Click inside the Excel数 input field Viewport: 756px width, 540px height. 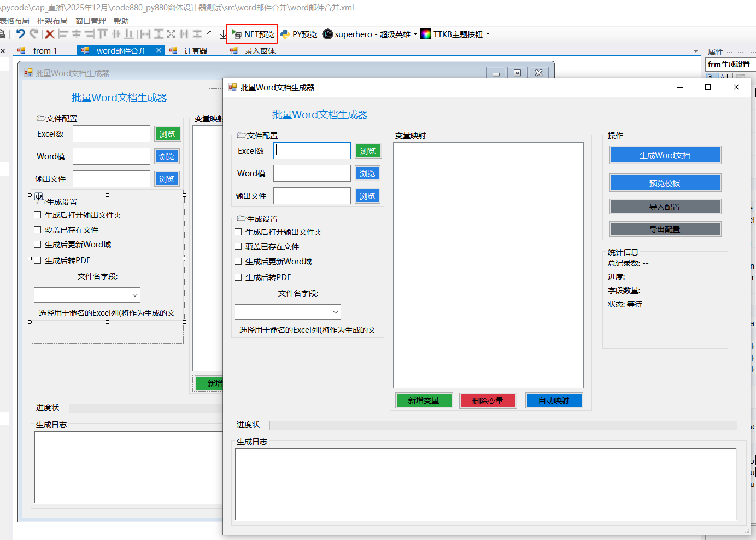click(x=312, y=150)
